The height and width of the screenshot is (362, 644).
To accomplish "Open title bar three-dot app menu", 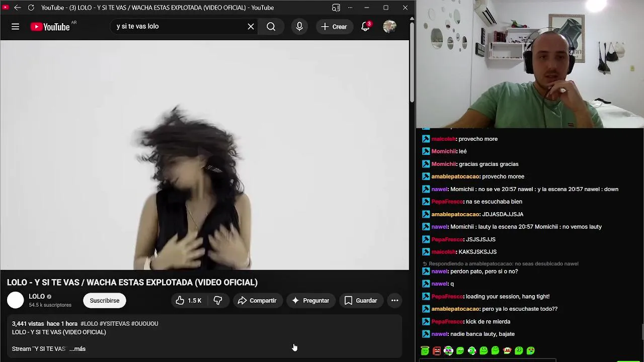I will (350, 8).
